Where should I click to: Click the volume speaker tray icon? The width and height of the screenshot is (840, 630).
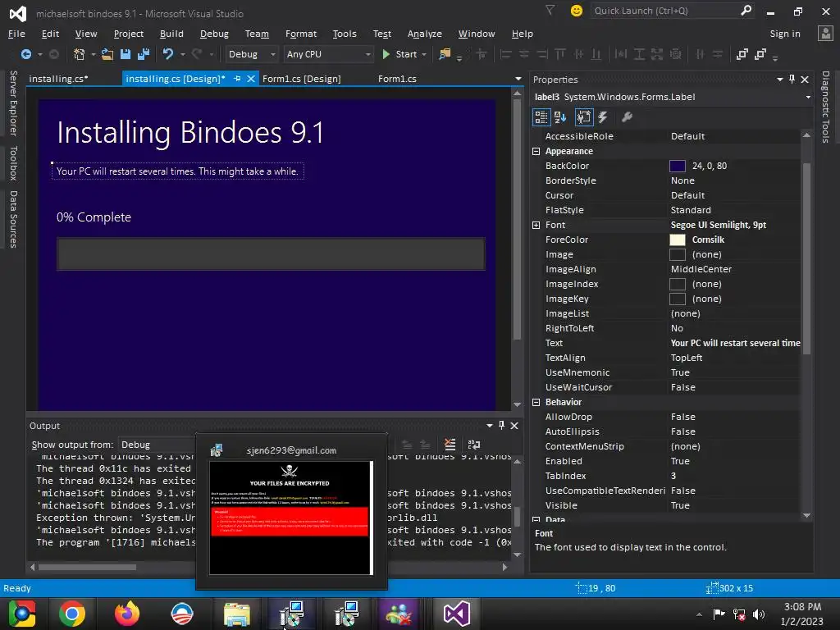pos(759,614)
